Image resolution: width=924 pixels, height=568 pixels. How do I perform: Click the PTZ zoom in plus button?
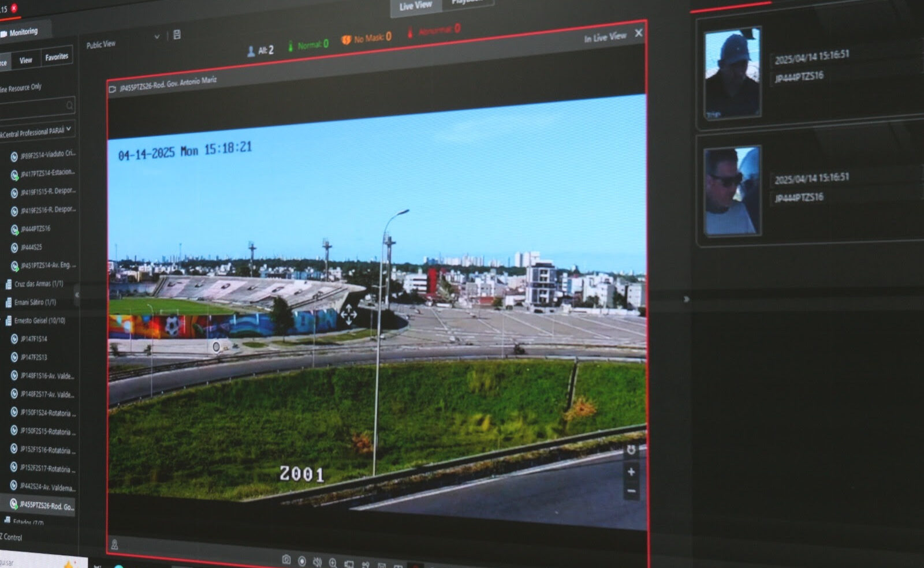click(631, 472)
